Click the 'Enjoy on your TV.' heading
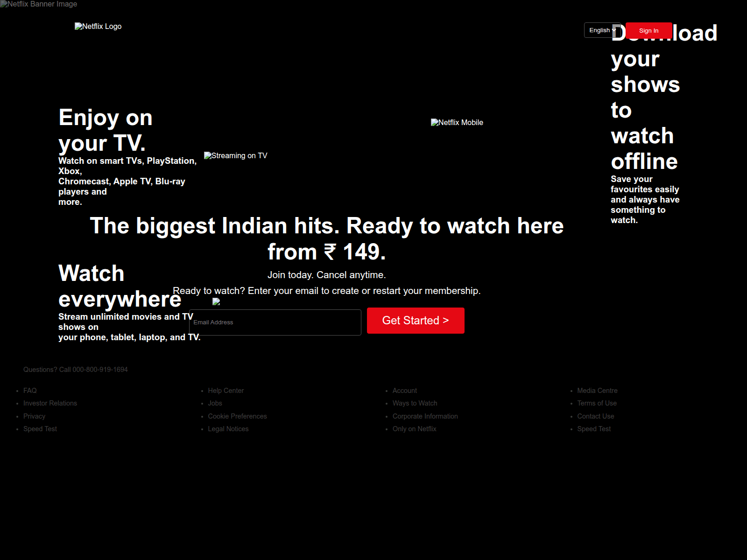The image size is (747, 560). click(106, 130)
